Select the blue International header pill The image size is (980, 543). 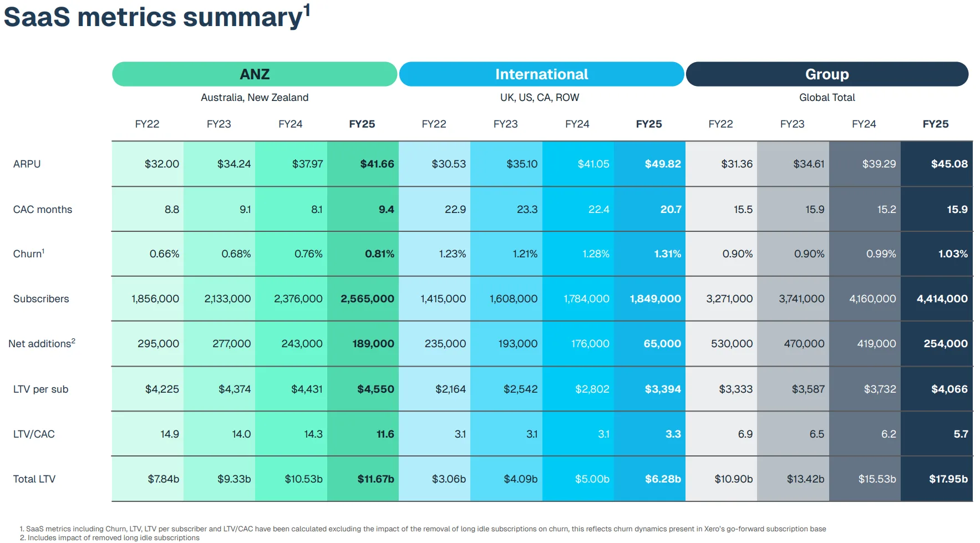pos(541,74)
